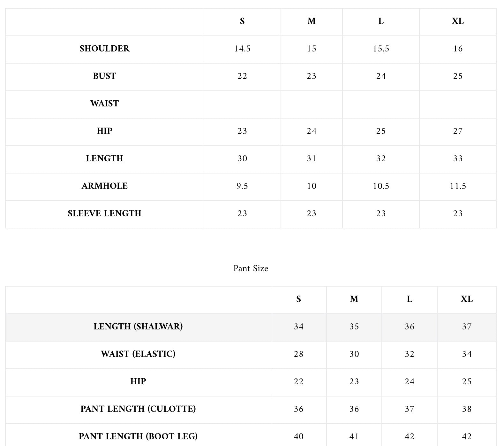Click the armhole value 9.5 cell
504x446 pixels.
tap(242, 186)
